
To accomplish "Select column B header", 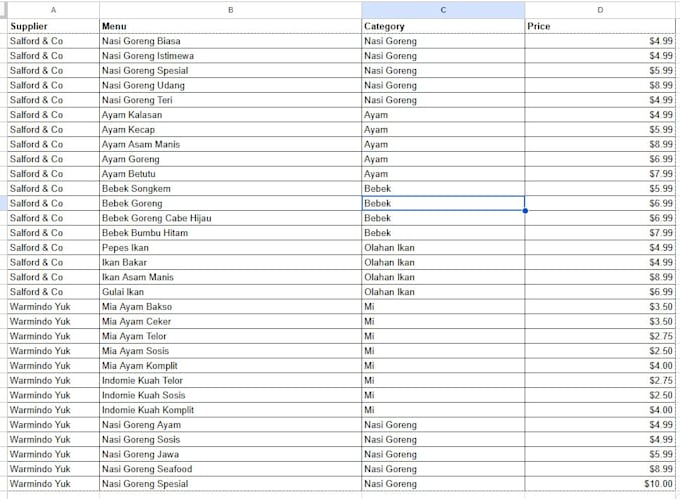I will [x=230, y=10].
